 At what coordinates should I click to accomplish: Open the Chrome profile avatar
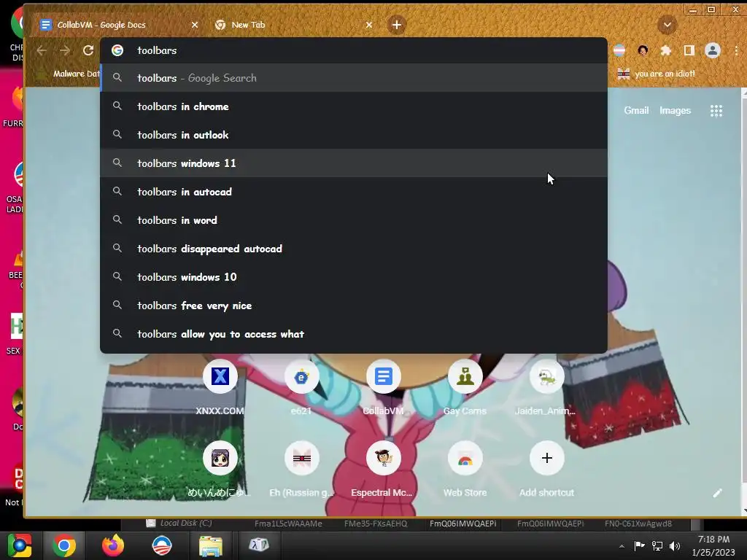[x=712, y=50]
